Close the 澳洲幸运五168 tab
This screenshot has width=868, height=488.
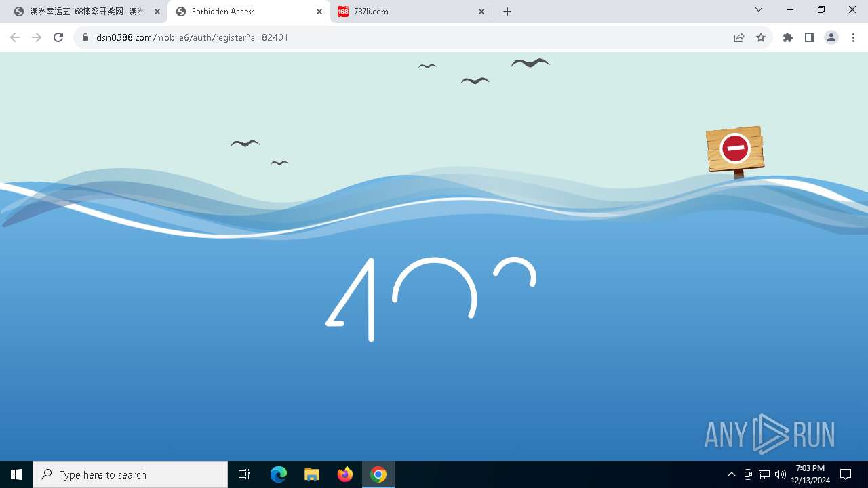(x=157, y=12)
